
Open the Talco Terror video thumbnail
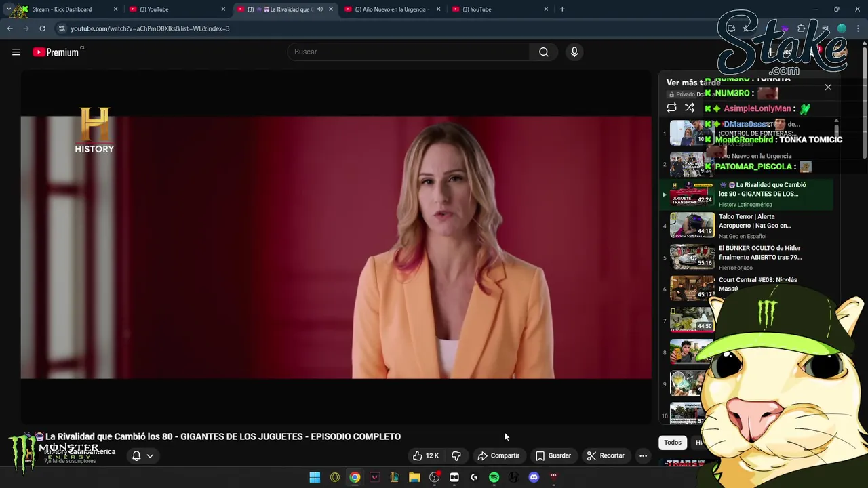(x=692, y=225)
